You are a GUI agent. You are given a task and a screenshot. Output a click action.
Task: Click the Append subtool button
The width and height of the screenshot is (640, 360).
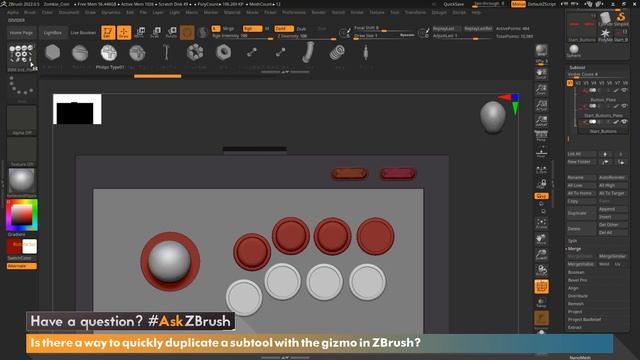click(x=612, y=209)
